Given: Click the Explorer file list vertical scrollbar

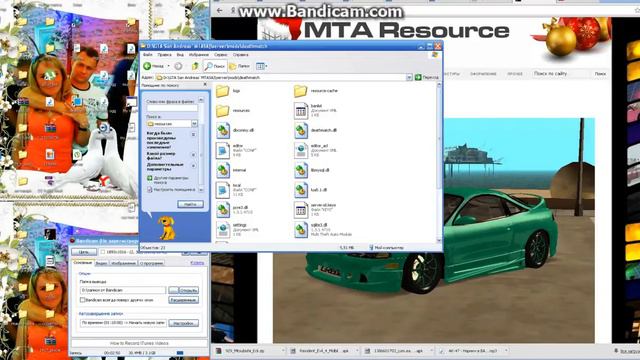Looking at the screenshot, I should 439,162.
